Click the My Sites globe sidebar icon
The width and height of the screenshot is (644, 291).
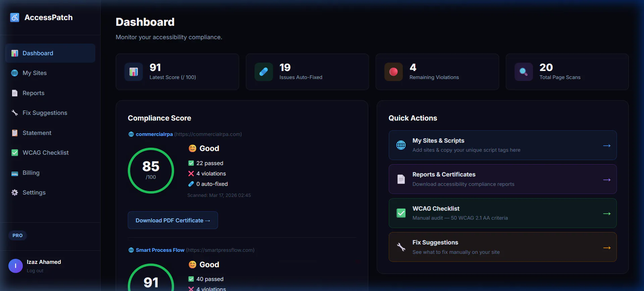coord(15,73)
